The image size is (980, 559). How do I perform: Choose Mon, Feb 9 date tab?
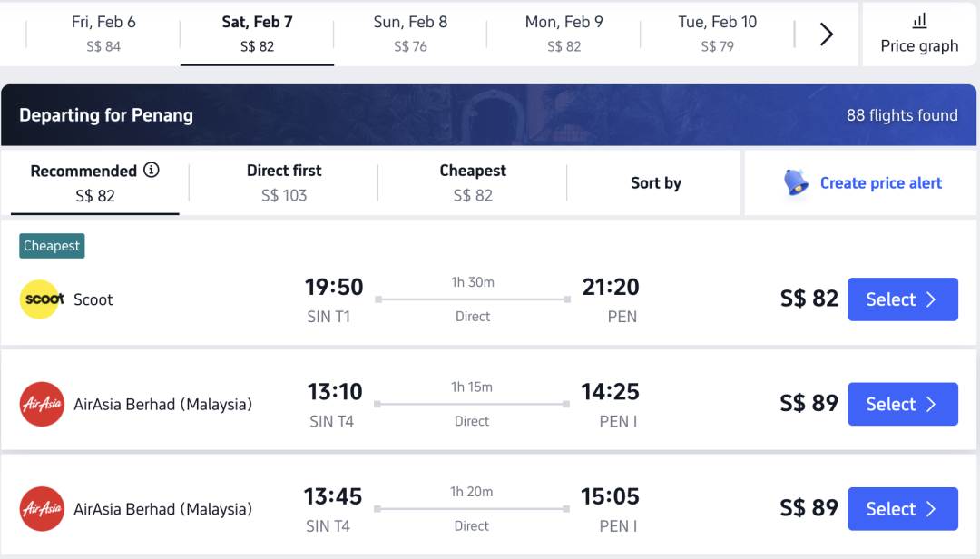563,34
